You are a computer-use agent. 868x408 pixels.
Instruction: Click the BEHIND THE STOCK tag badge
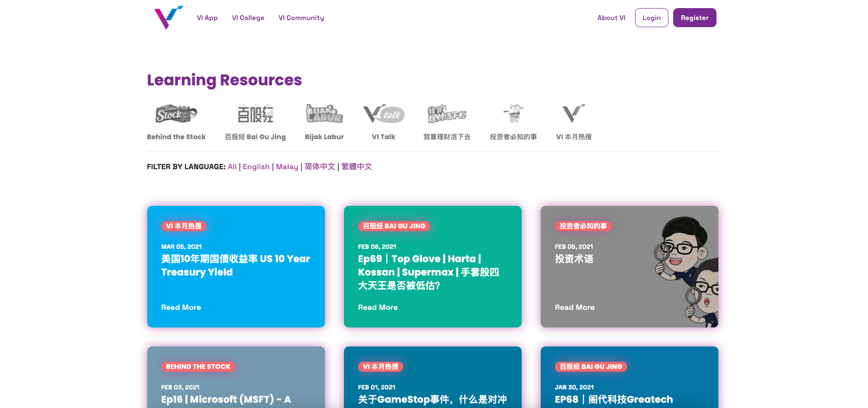[198, 367]
